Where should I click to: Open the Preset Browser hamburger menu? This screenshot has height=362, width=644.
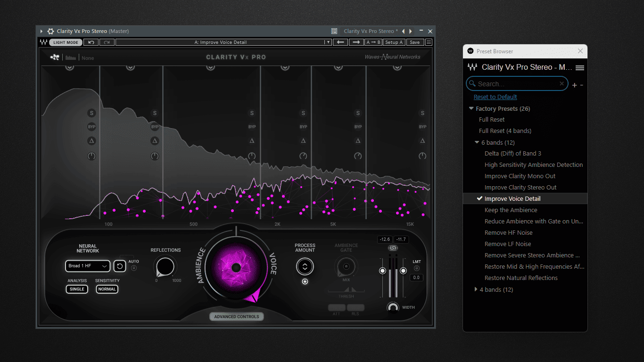(580, 68)
